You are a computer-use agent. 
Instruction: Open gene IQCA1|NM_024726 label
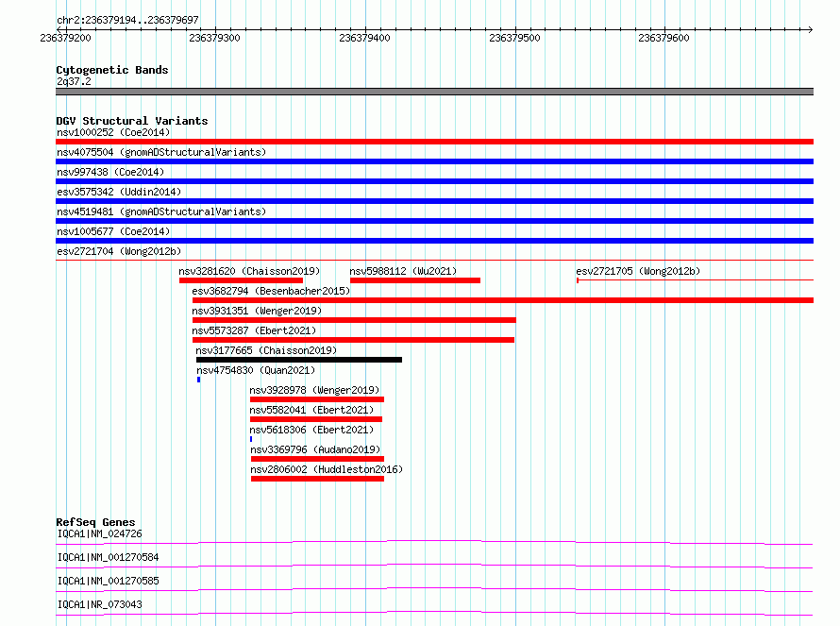(100, 533)
